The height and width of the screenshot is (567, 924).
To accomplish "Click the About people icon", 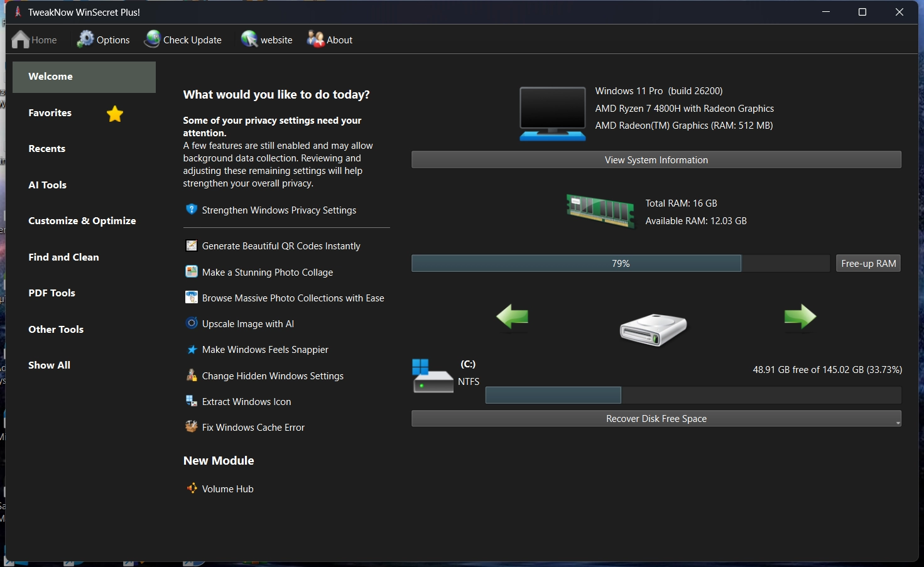I will pos(315,39).
